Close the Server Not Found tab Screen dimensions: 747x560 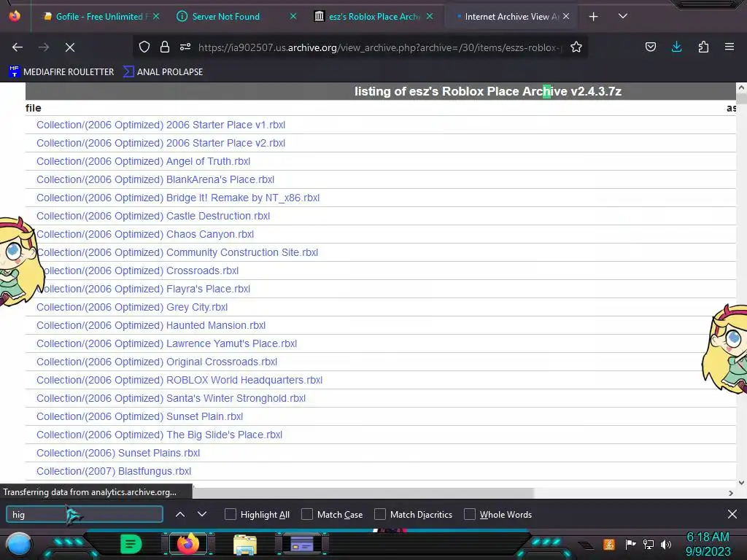point(293,16)
